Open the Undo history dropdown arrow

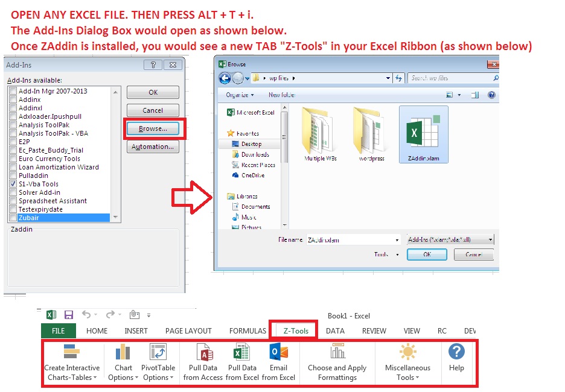[x=96, y=315]
